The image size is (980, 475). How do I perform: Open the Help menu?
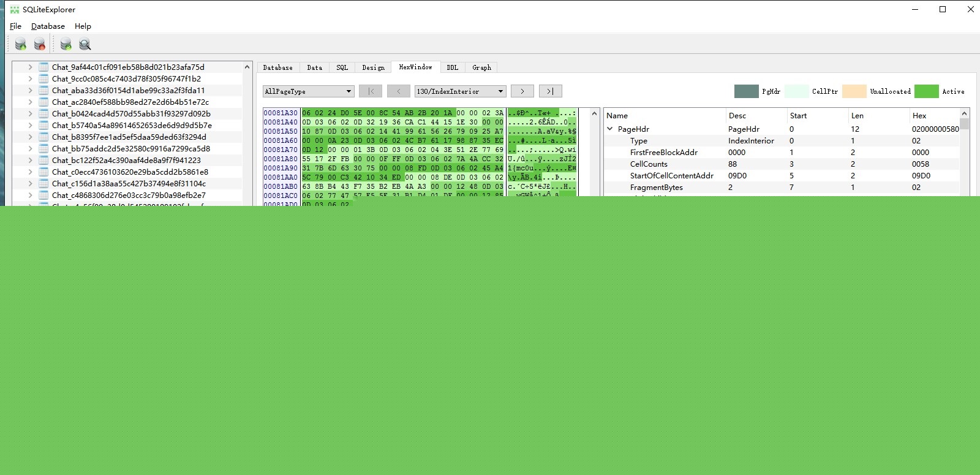click(x=83, y=26)
